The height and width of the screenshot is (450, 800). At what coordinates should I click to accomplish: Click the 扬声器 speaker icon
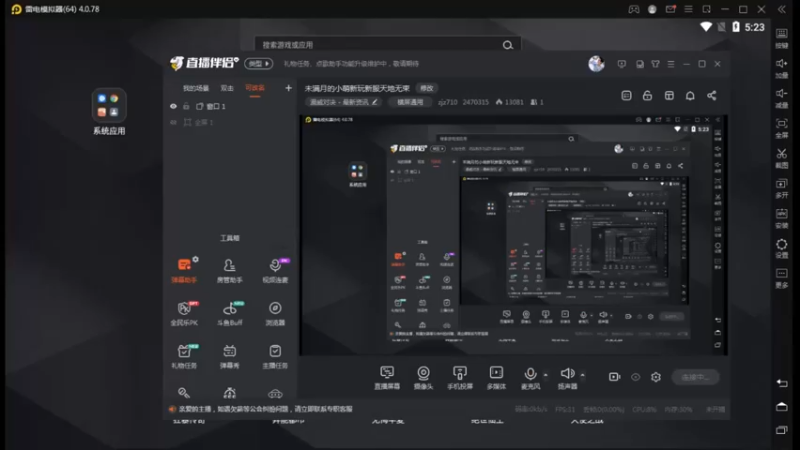click(x=567, y=373)
